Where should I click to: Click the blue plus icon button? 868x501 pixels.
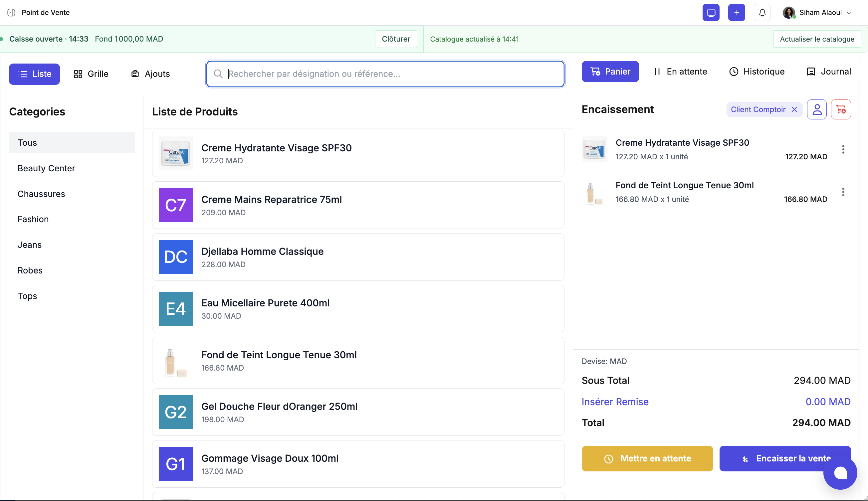point(737,13)
